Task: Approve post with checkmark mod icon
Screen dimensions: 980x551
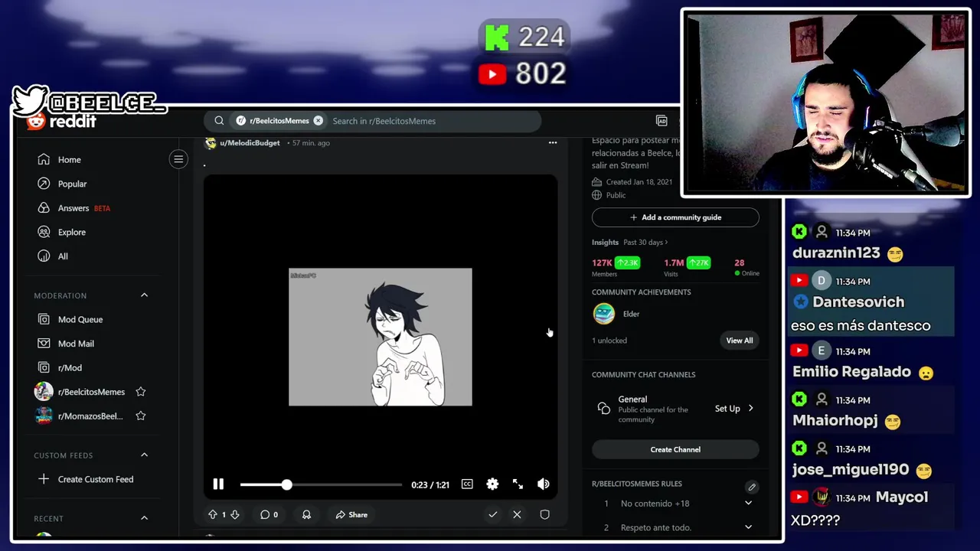Action: (493, 515)
